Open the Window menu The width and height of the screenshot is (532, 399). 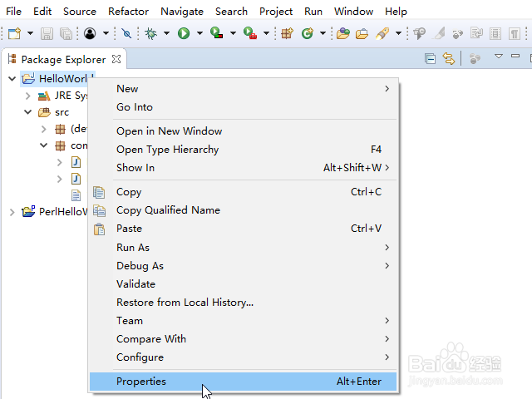[353, 11]
